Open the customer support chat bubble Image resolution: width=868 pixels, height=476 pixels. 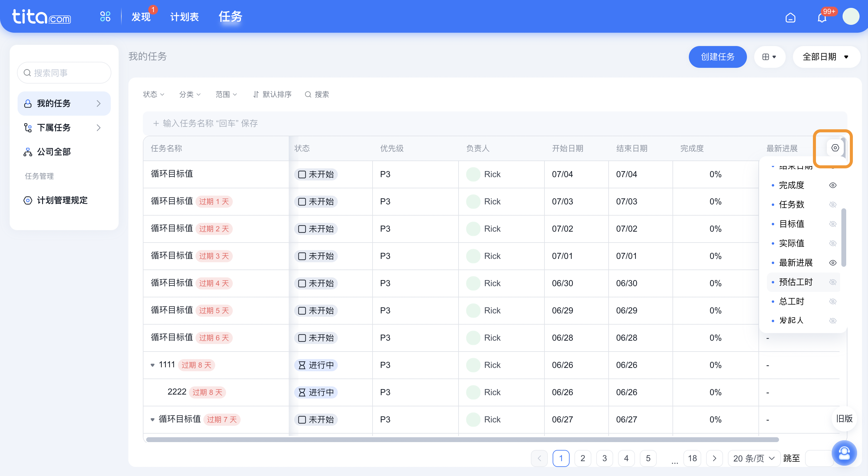point(844,452)
